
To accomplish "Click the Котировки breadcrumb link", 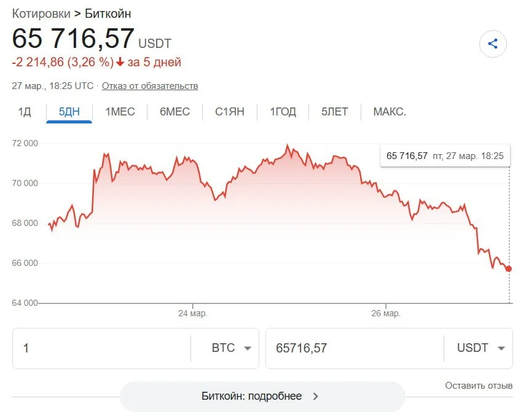I will (x=41, y=14).
